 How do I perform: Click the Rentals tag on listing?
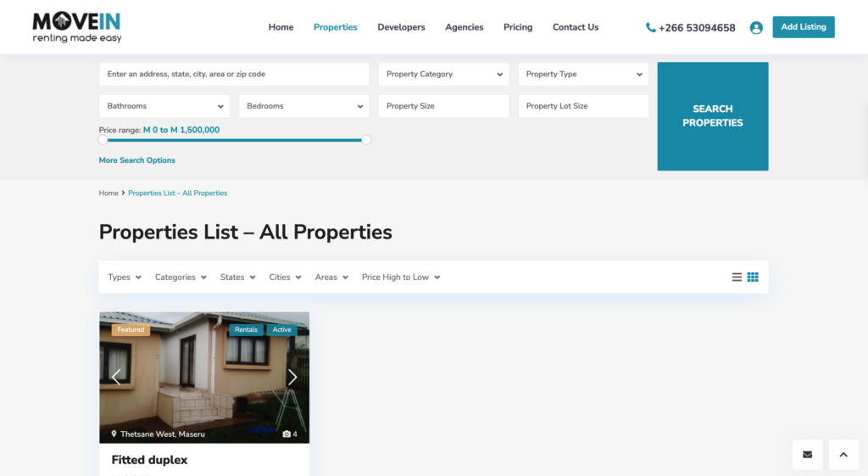(x=247, y=330)
